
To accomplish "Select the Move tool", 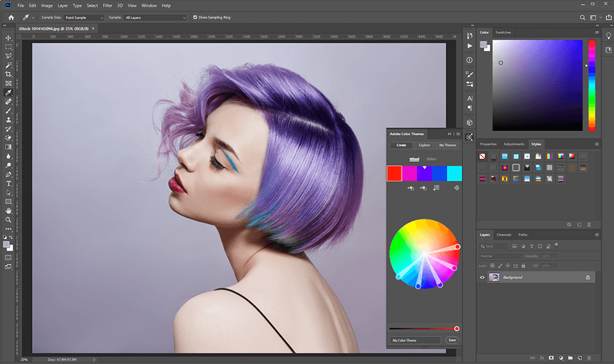I will [x=8, y=38].
